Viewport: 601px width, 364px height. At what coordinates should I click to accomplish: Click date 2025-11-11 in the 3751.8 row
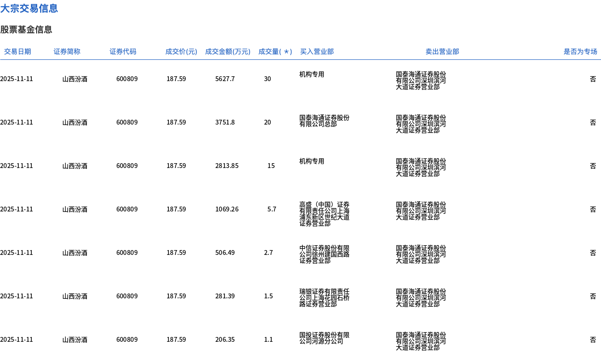pyautogui.click(x=16, y=122)
